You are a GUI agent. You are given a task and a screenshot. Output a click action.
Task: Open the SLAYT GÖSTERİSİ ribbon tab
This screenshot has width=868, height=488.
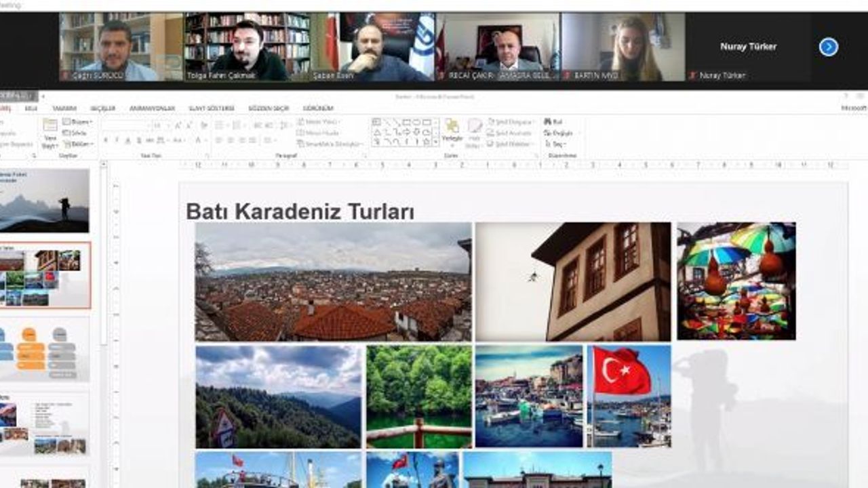[x=212, y=108]
